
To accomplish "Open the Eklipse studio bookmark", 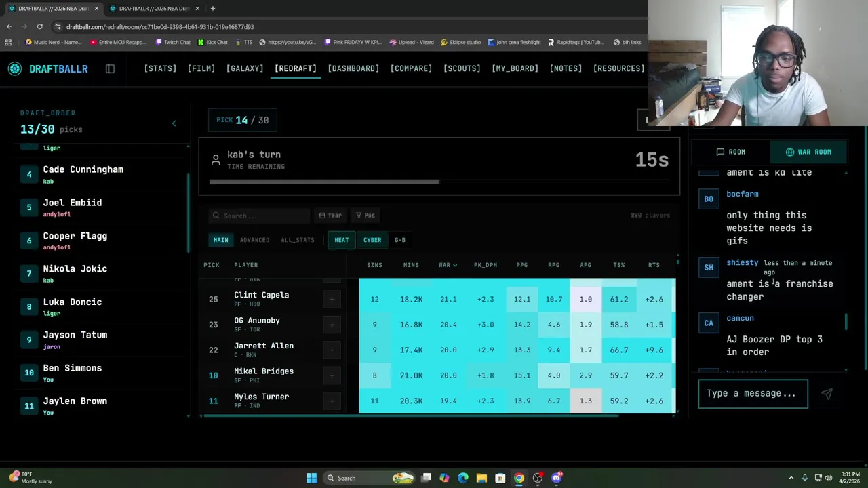I will click(x=460, y=42).
